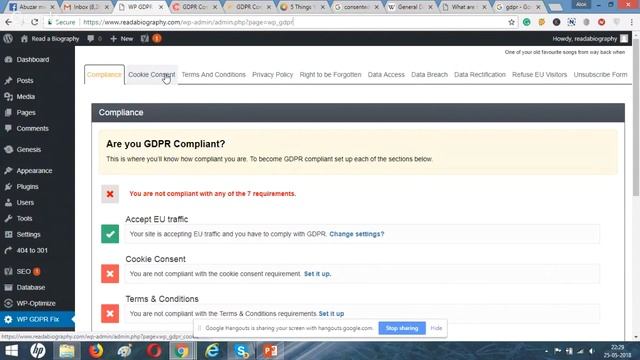Viewport: 640px width, 360px height.
Task: Bookmark this page with the star icon
Action: point(511,22)
